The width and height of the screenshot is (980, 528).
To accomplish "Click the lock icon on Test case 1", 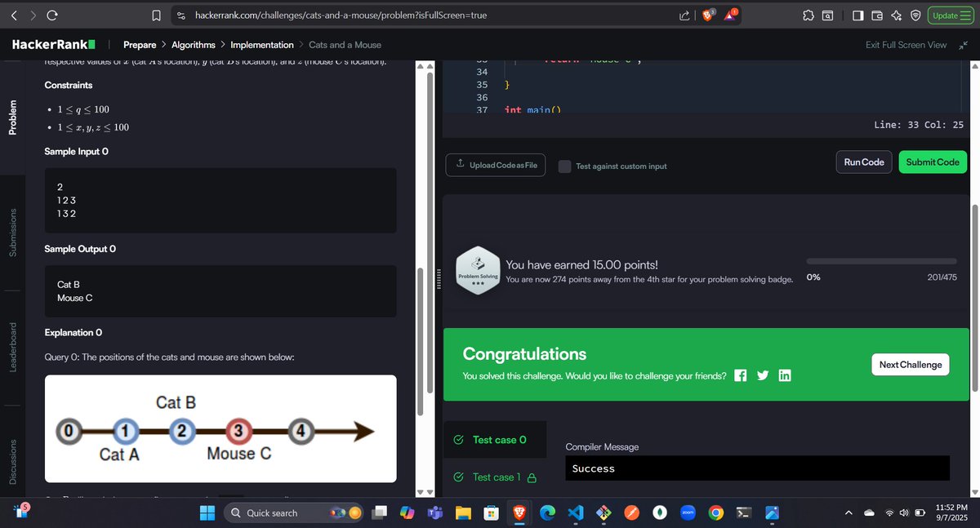I will [x=531, y=477].
